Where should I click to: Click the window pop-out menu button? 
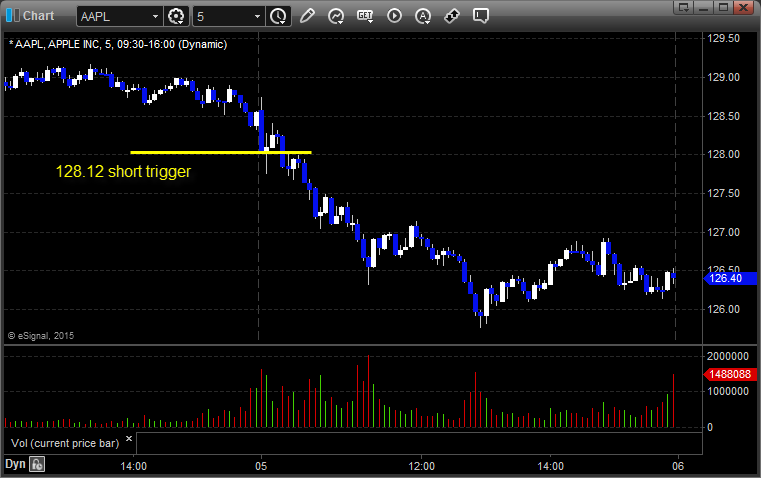coord(684,7)
